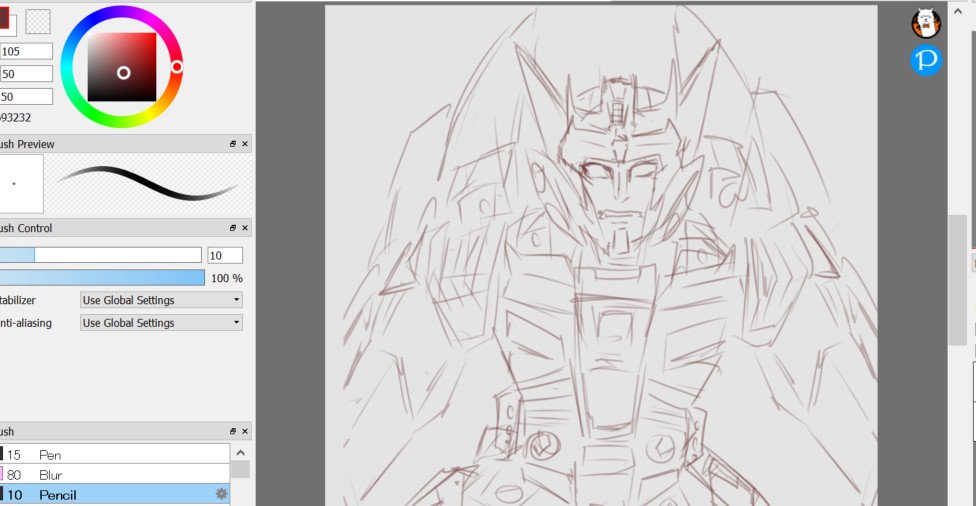Select the transparent color swatch

point(38,22)
